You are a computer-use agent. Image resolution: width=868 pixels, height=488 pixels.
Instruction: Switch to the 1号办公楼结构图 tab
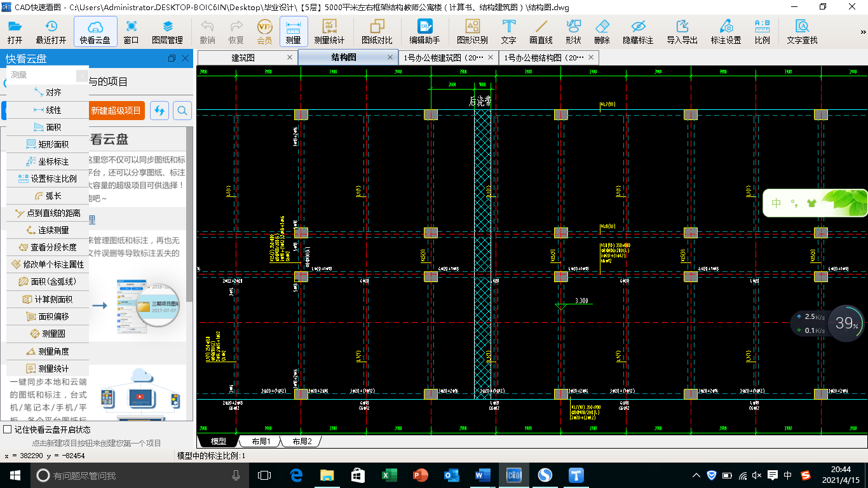tap(544, 57)
